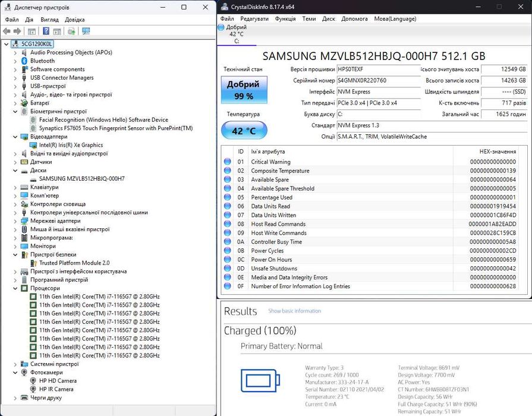Click the HP IR Camera icon

pos(33,389)
